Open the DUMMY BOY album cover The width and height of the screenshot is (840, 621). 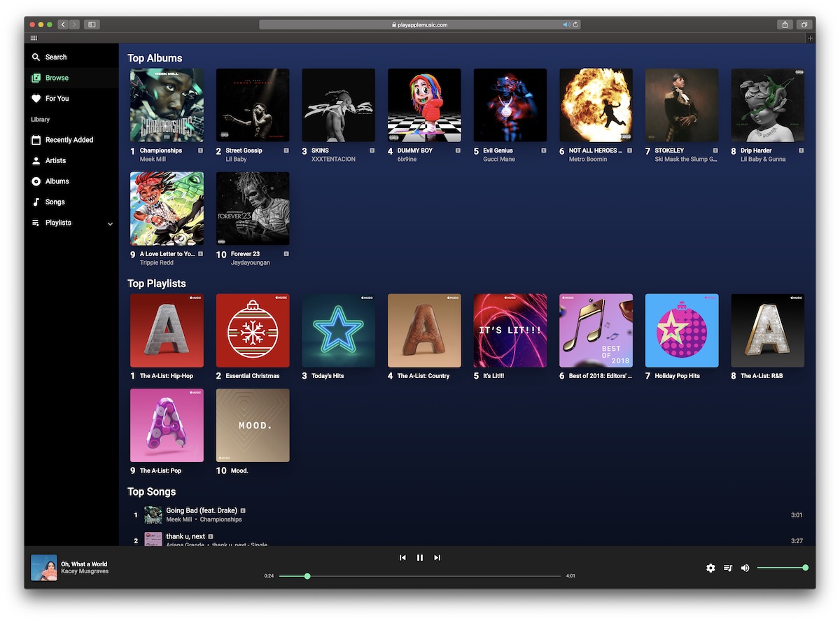424,105
